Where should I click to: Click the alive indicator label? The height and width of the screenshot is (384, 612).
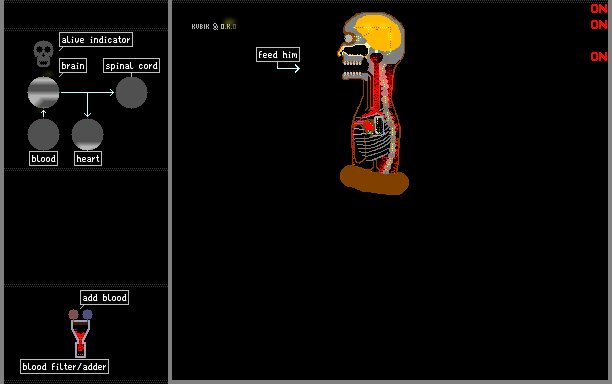tap(96, 39)
